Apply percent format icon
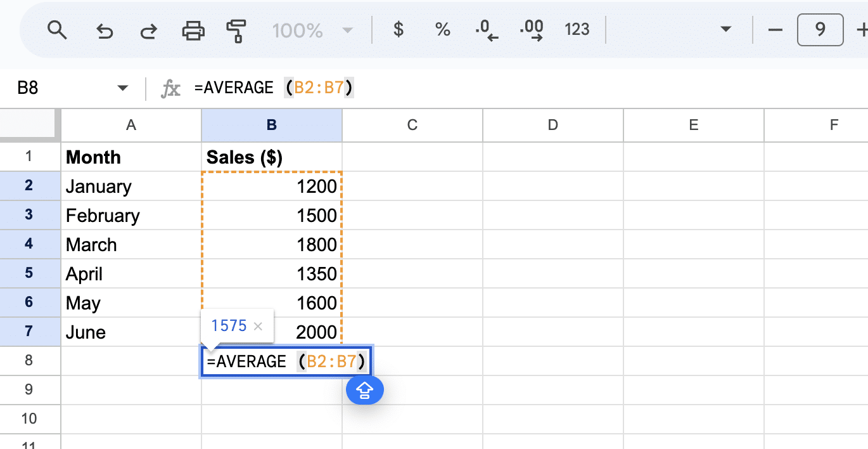The height and width of the screenshot is (449, 868). 442,30
